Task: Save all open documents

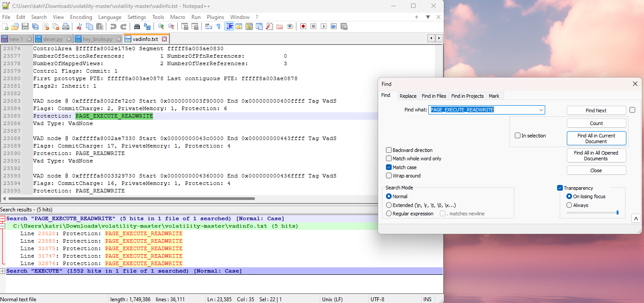Action: pyautogui.click(x=35, y=26)
